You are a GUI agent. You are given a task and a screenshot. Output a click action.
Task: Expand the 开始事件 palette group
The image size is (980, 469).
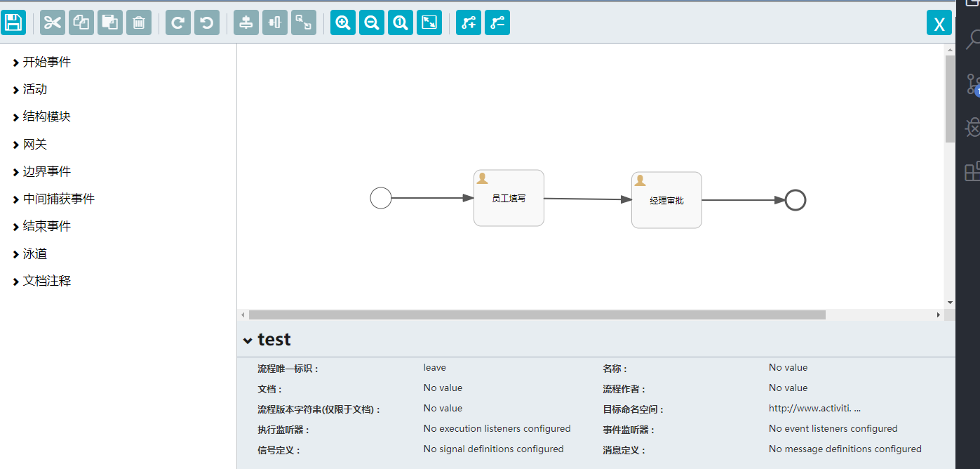(x=42, y=62)
